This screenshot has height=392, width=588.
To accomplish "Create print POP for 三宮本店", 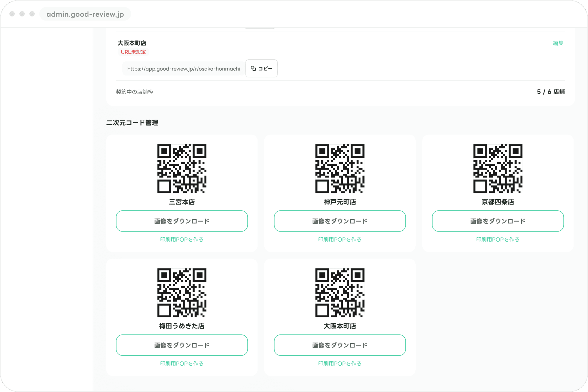I will tap(182, 239).
